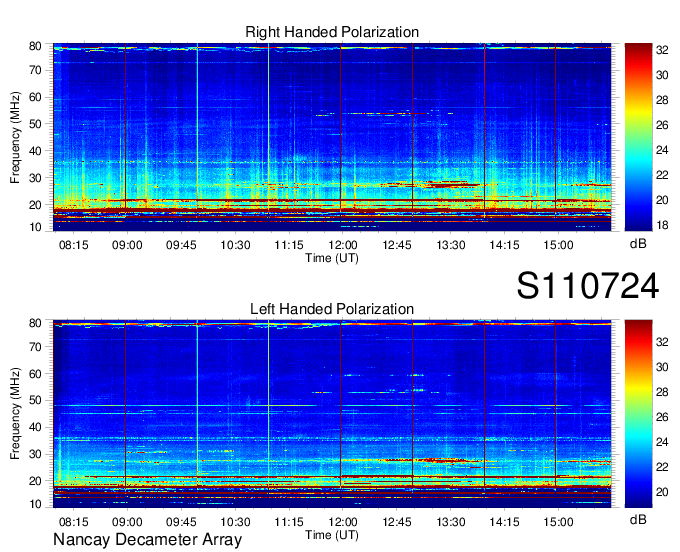Image resolution: width=680 pixels, height=552 pixels.
Task: Click the 30 MHz tick of the Right Handed plot
Action: [x=35, y=178]
